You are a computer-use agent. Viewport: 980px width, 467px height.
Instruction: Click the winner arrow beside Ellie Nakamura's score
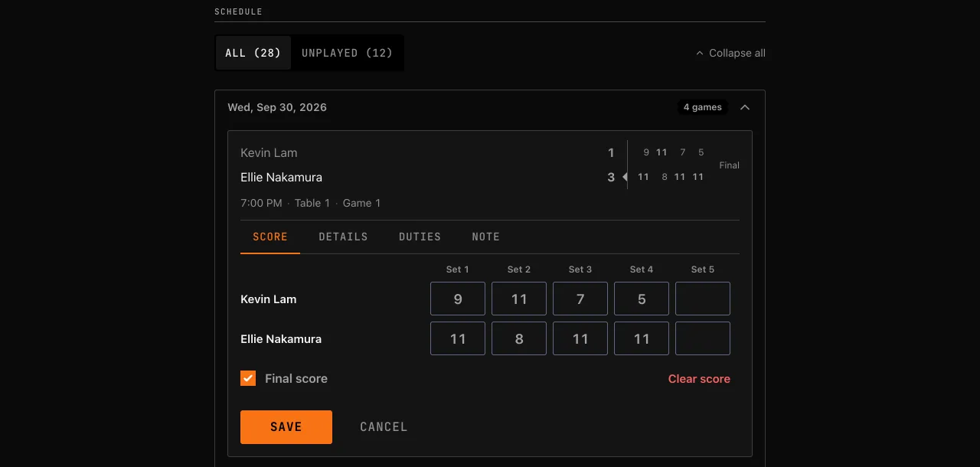point(625,177)
